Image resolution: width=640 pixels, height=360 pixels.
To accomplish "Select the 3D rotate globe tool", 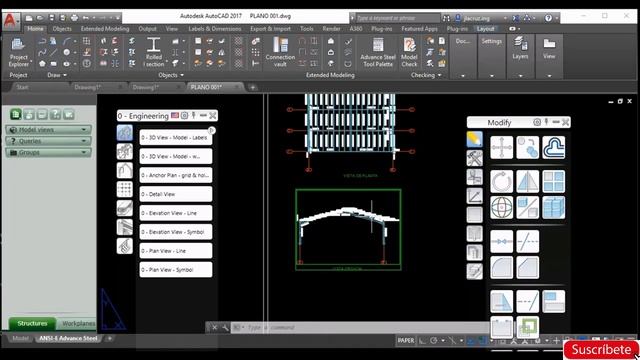I will pyautogui.click(x=501, y=207).
